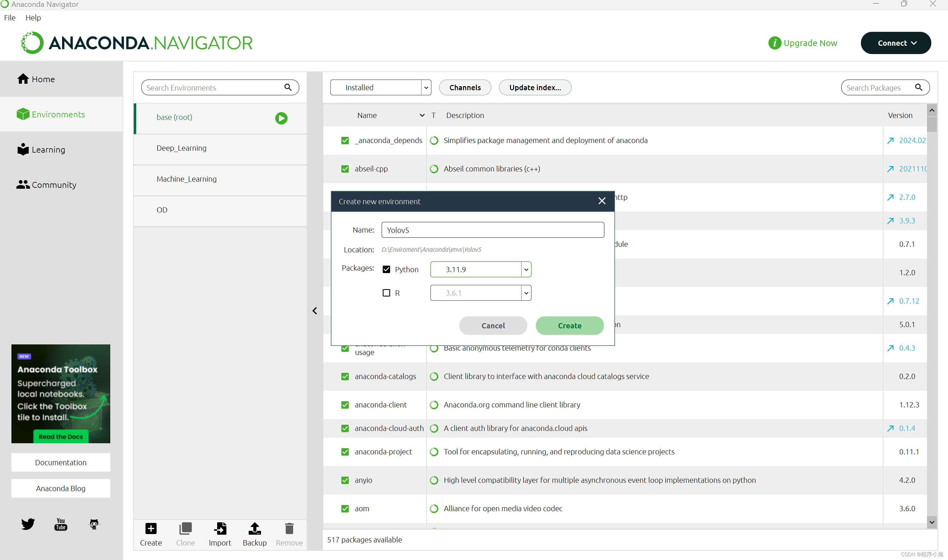Toggle the Python package checkbox
This screenshot has height=560, width=948.
(386, 269)
